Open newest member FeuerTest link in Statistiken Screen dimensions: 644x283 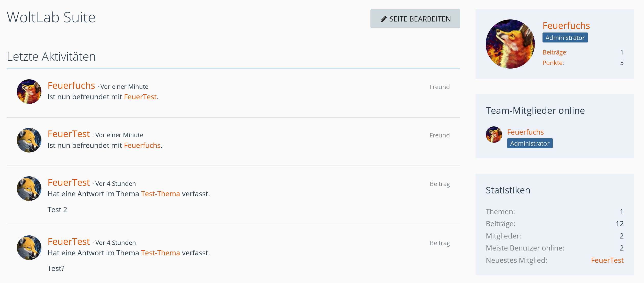coord(607,260)
